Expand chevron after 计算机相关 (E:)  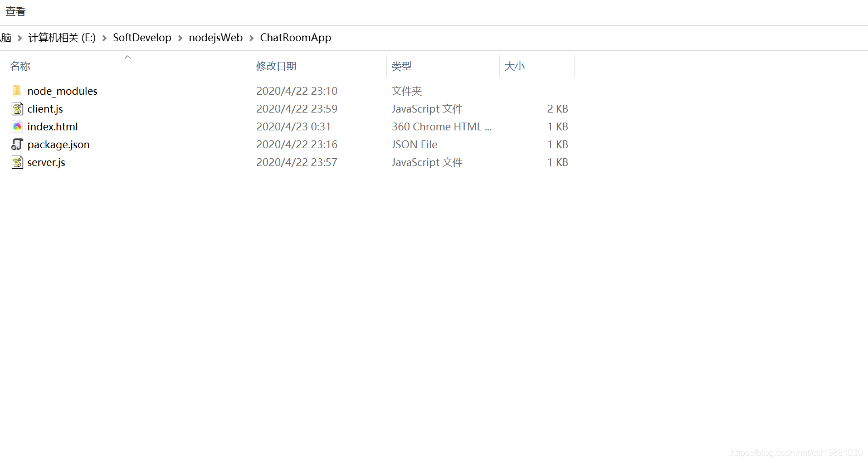[x=104, y=38]
